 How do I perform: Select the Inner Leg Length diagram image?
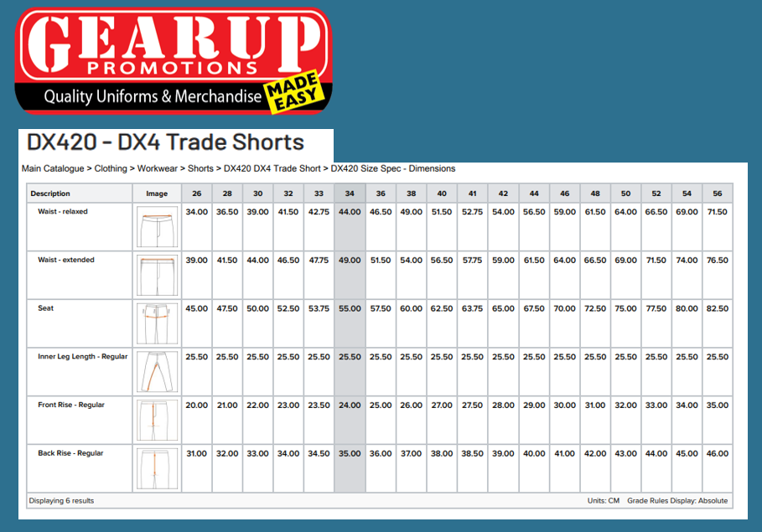157,372
